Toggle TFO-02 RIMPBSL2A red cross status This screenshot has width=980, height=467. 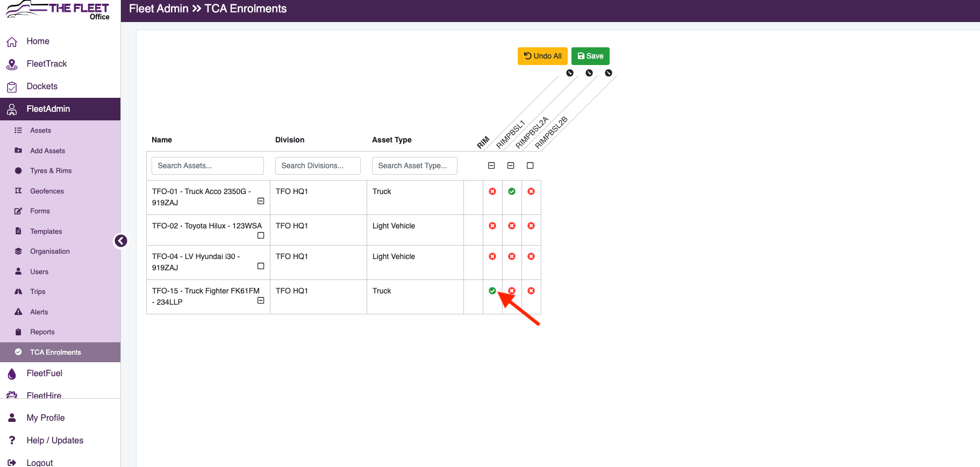(512, 226)
